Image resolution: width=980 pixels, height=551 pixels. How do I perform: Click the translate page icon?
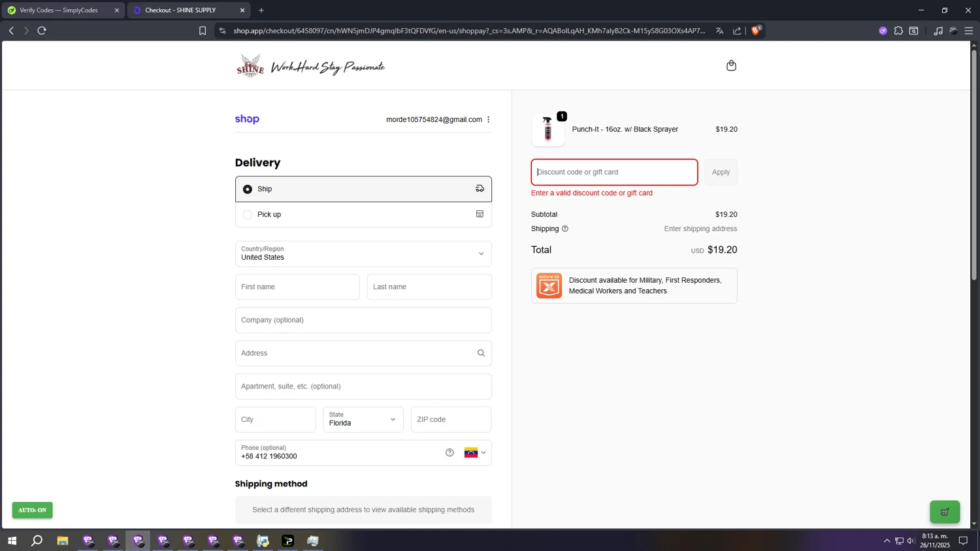pos(719,31)
